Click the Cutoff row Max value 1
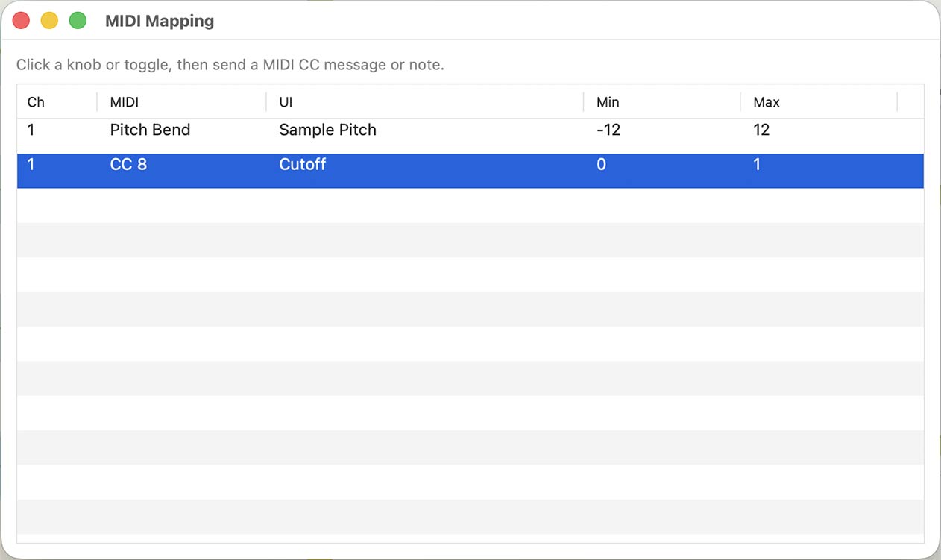Screen dimensions: 941x560 click(757, 165)
